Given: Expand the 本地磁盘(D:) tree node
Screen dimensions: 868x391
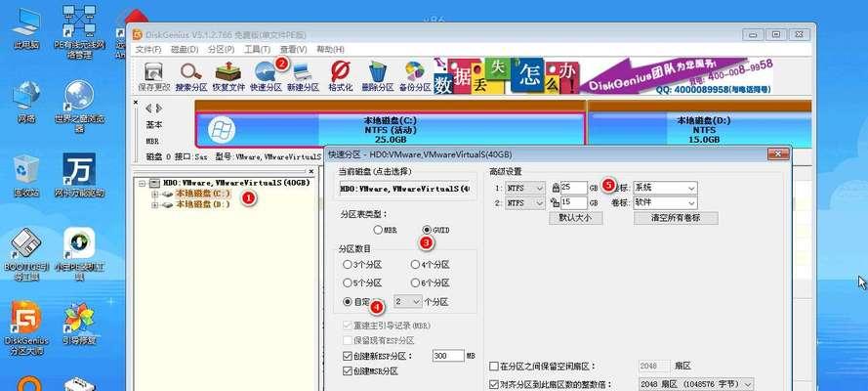Looking at the screenshot, I should point(154,205).
